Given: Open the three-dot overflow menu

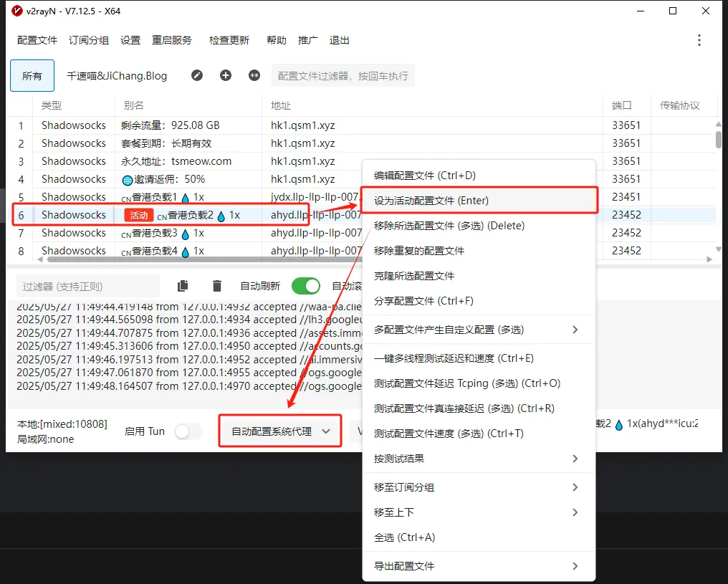Looking at the screenshot, I should click(x=699, y=40).
